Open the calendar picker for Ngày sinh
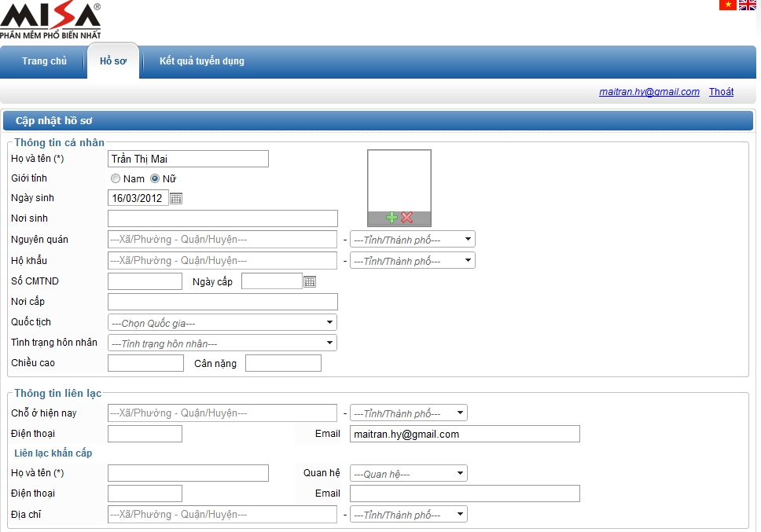This screenshot has width=761, height=532. [176, 199]
